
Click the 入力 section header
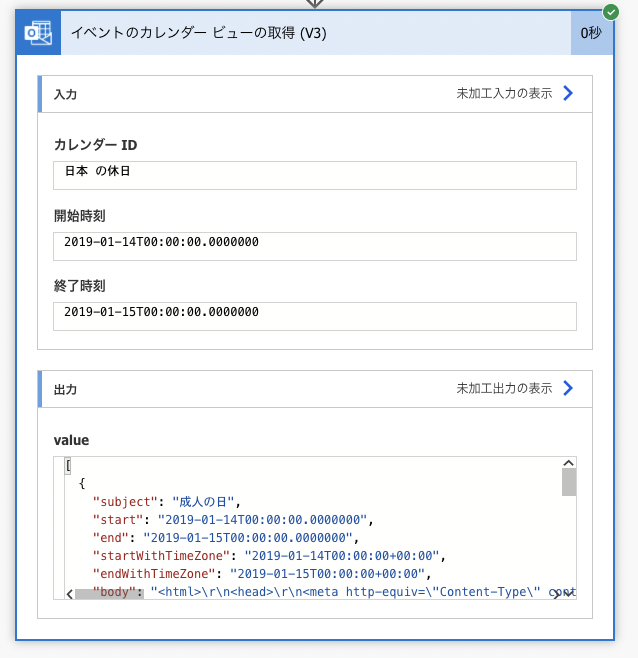click(315, 94)
